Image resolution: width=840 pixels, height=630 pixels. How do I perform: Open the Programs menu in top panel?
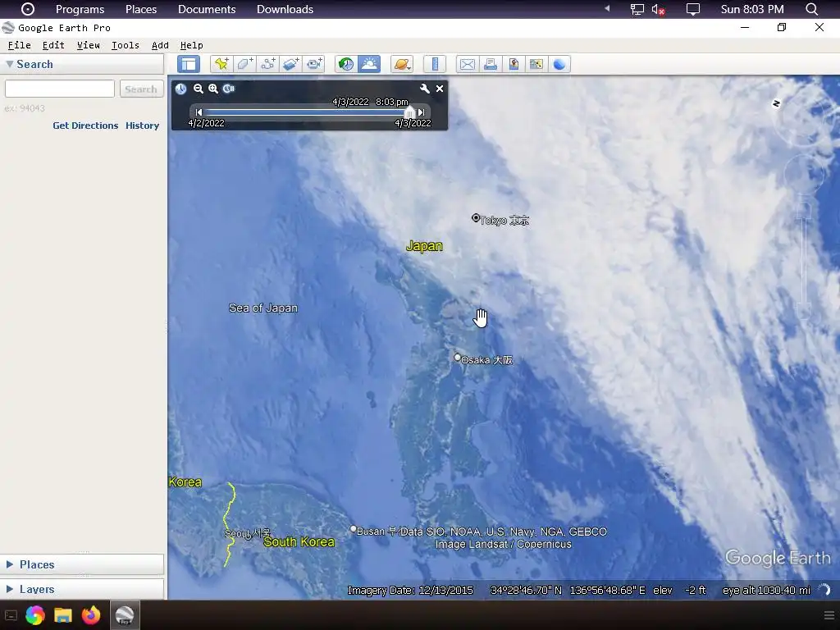tap(80, 9)
